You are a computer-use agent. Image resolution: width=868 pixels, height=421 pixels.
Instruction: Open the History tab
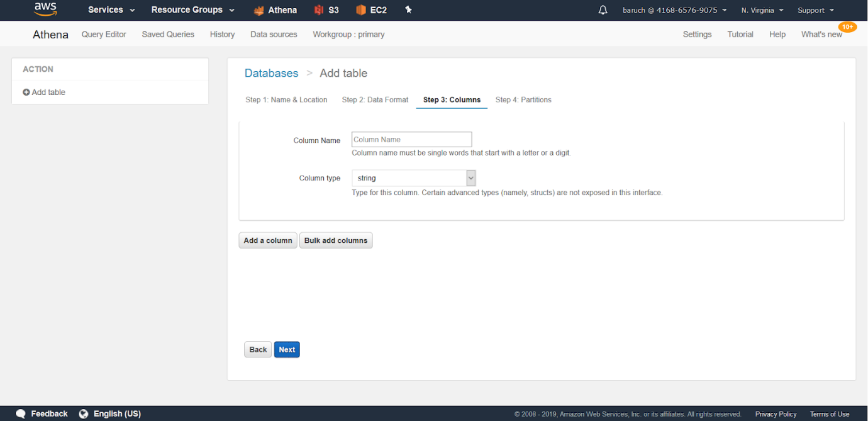click(x=222, y=35)
